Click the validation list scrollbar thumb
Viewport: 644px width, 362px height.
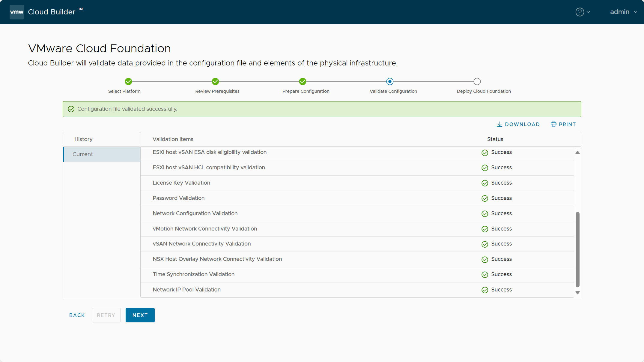click(577, 249)
